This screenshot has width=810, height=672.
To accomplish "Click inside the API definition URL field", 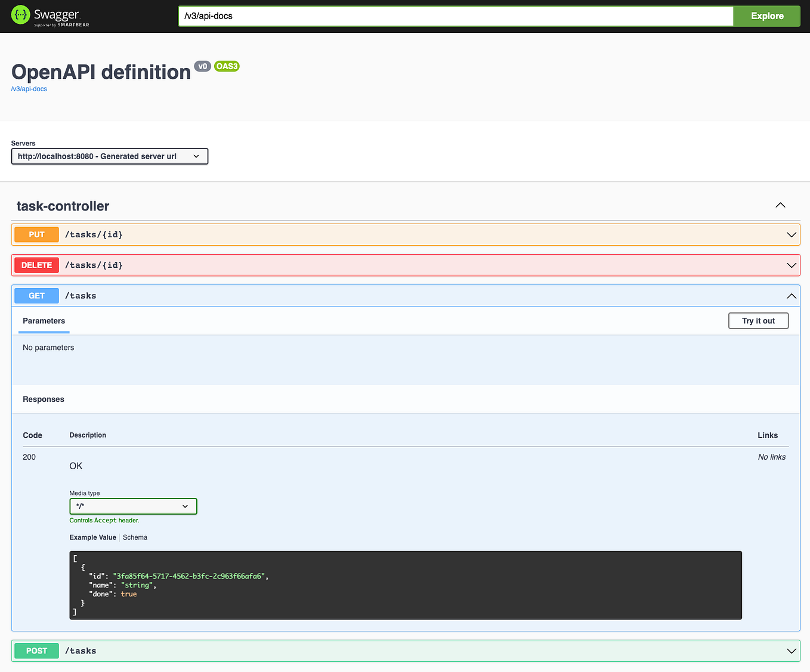I will pyautogui.click(x=455, y=16).
